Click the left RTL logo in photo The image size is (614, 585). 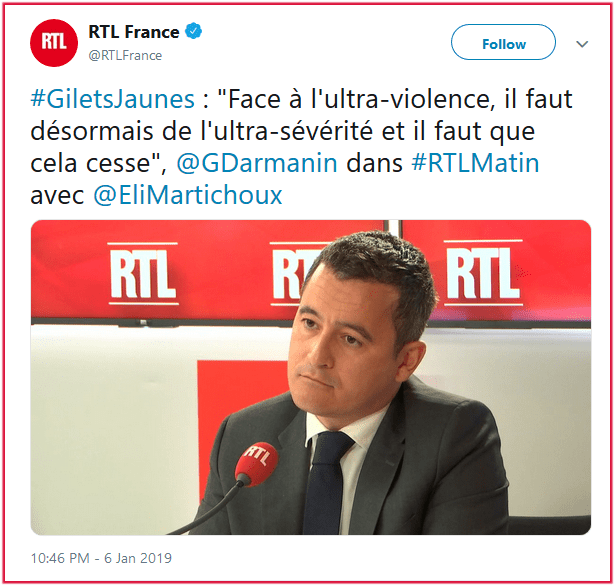143,274
